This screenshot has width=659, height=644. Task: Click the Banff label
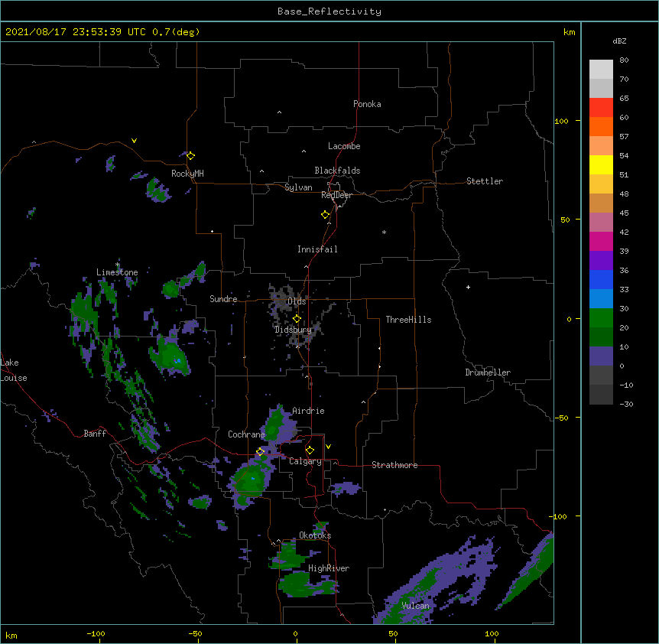pos(95,434)
